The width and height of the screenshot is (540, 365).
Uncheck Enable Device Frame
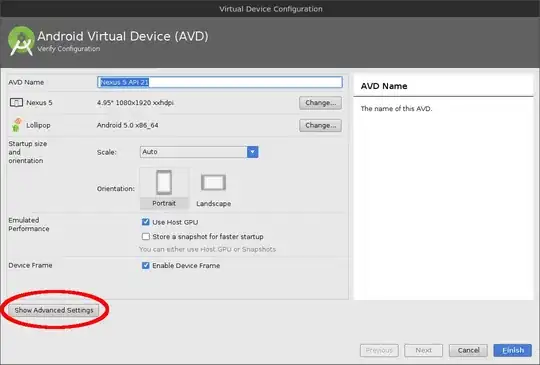pyautogui.click(x=146, y=265)
